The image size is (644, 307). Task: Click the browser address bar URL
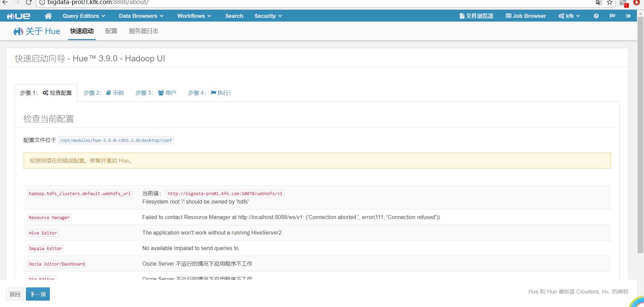(98, 3)
